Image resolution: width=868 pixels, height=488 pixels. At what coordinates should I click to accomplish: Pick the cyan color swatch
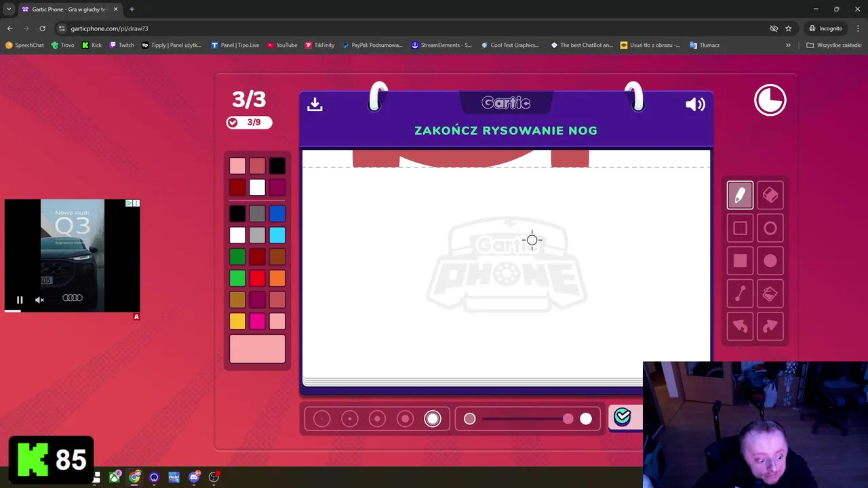(277, 235)
